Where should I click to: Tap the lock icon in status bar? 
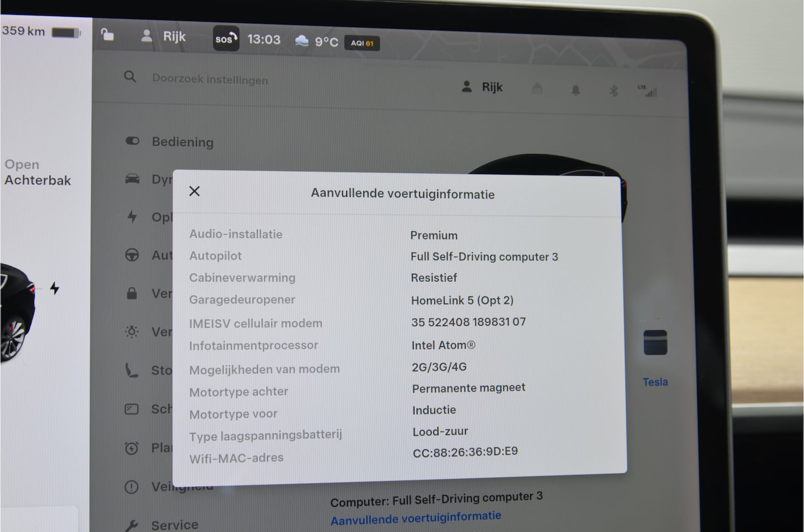[108, 35]
